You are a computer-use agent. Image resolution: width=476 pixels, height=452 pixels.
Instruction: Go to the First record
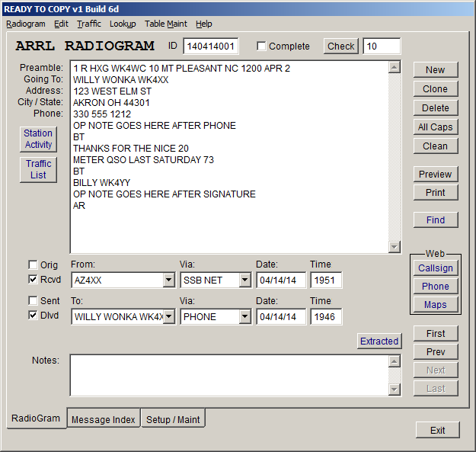436,334
